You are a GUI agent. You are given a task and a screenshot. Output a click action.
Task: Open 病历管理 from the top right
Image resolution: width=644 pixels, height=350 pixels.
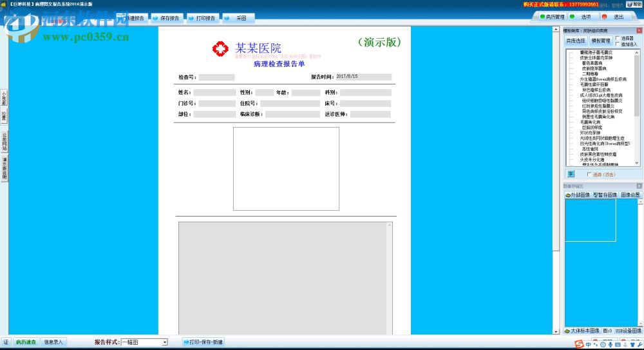coord(552,17)
